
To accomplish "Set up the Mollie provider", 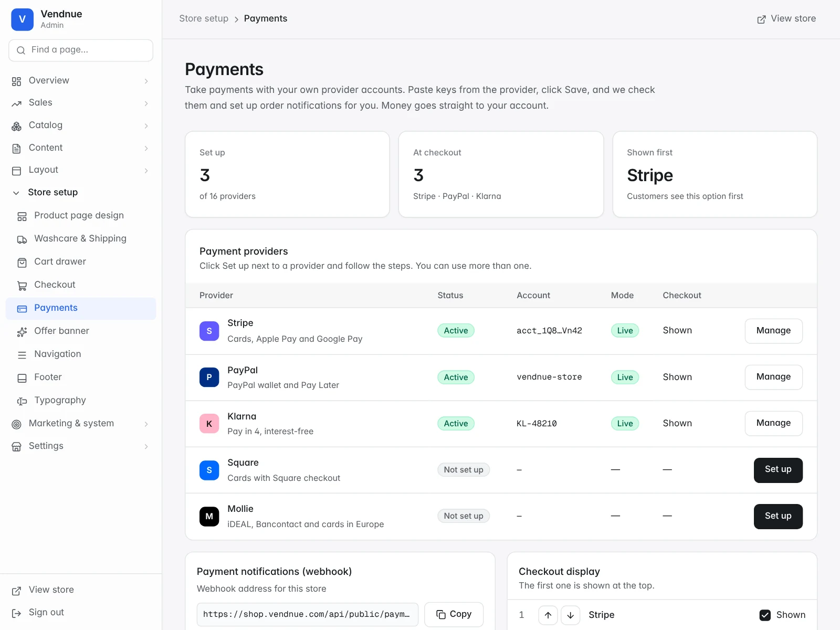I will click(778, 516).
